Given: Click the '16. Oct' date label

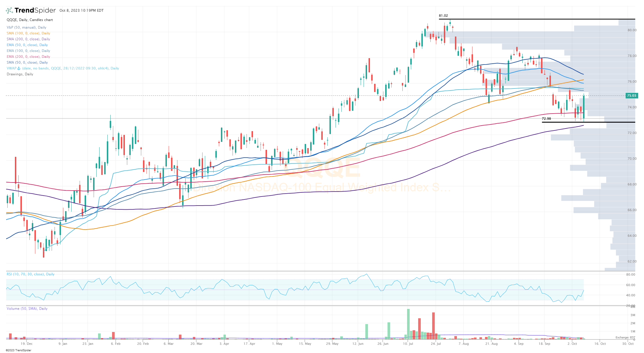Looking at the screenshot, I should click(x=600, y=344).
